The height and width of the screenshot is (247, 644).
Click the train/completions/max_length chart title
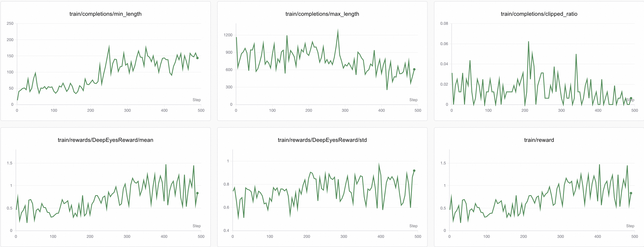(x=322, y=14)
